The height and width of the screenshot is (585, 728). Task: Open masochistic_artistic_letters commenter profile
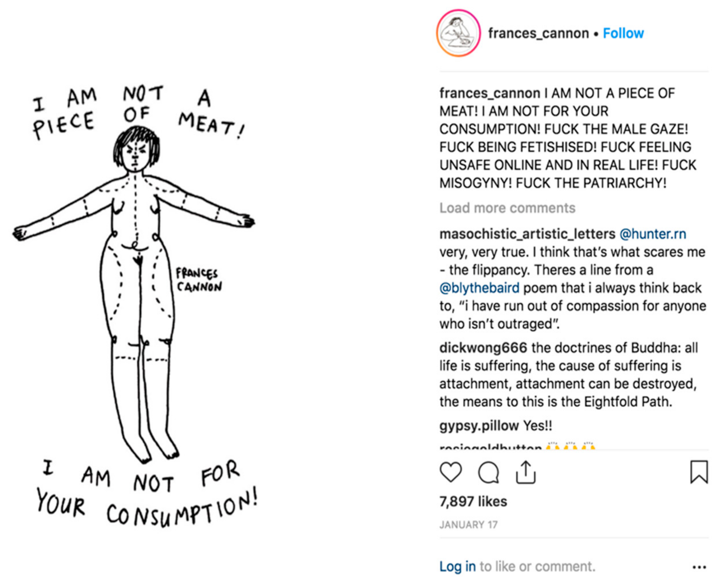click(527, 234)
